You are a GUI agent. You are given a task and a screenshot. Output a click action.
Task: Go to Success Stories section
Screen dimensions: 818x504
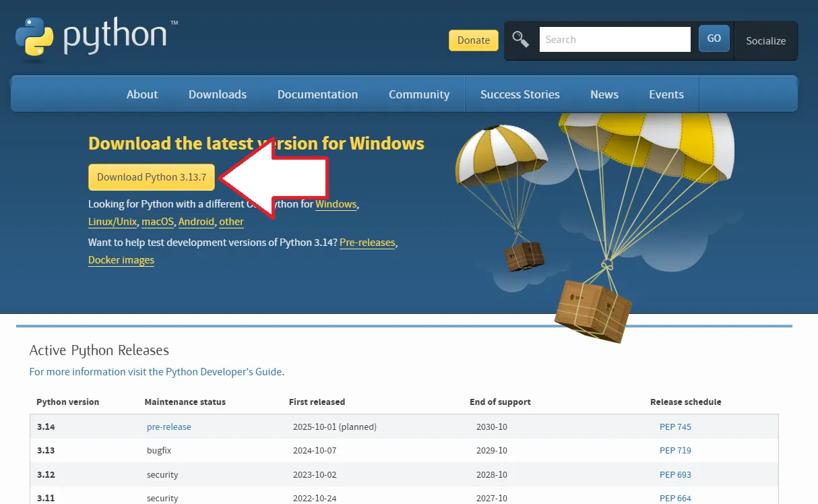pyautogui.click(x=520, y=94)
